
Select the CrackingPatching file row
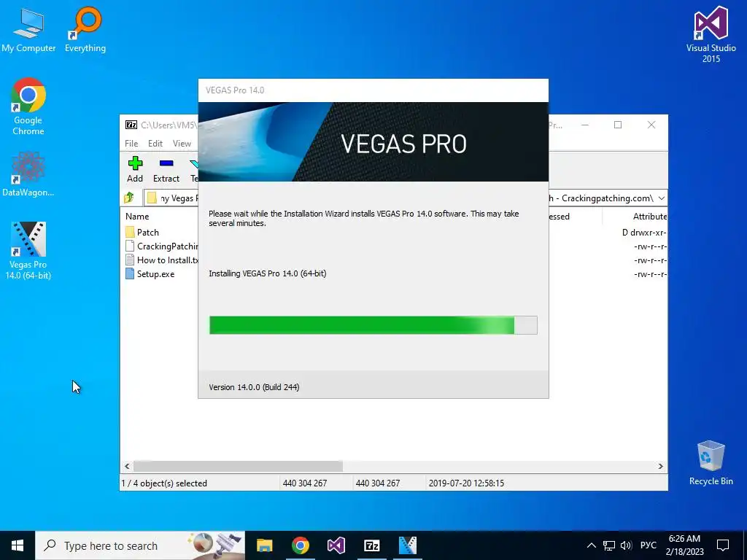click(x=160, y=246)
